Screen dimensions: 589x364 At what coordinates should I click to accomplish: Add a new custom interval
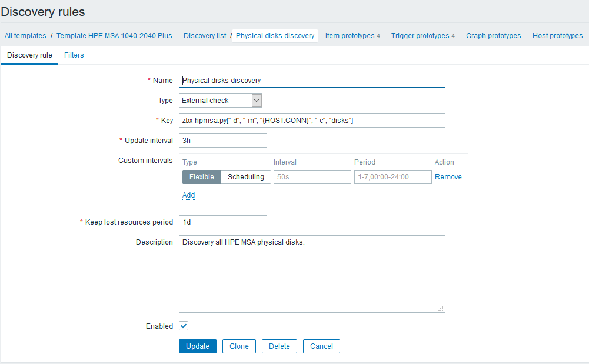pyautogui.click(x=188, y=195)
